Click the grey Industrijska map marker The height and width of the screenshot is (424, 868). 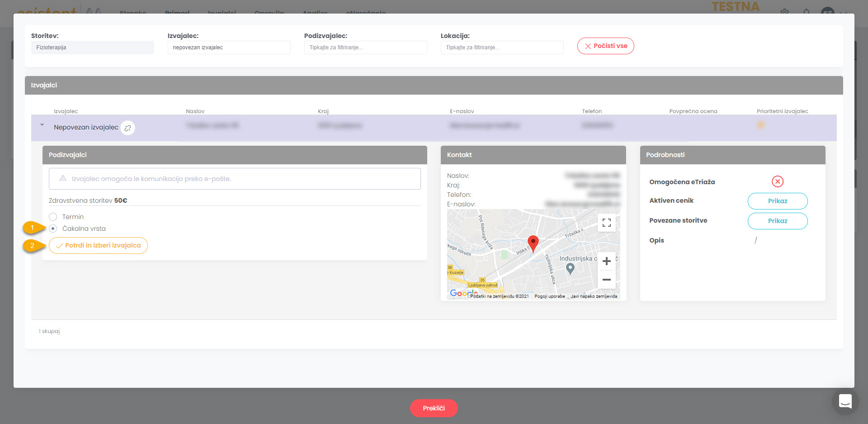(570, 269)
